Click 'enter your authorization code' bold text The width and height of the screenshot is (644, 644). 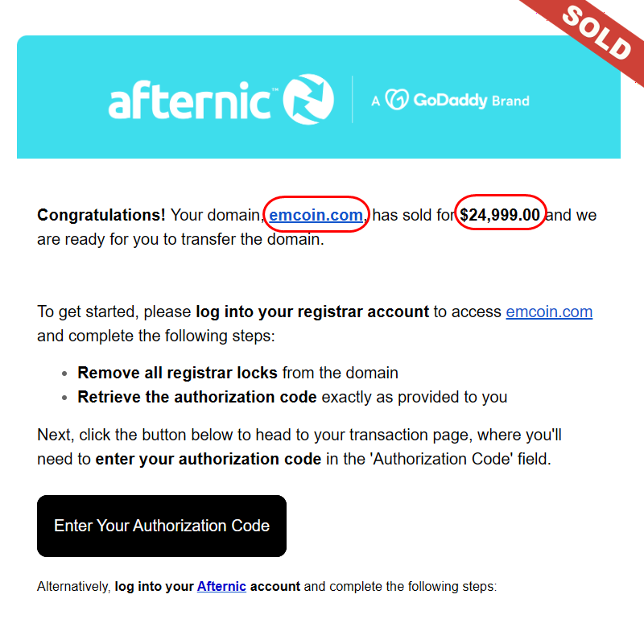pos(208,459)
